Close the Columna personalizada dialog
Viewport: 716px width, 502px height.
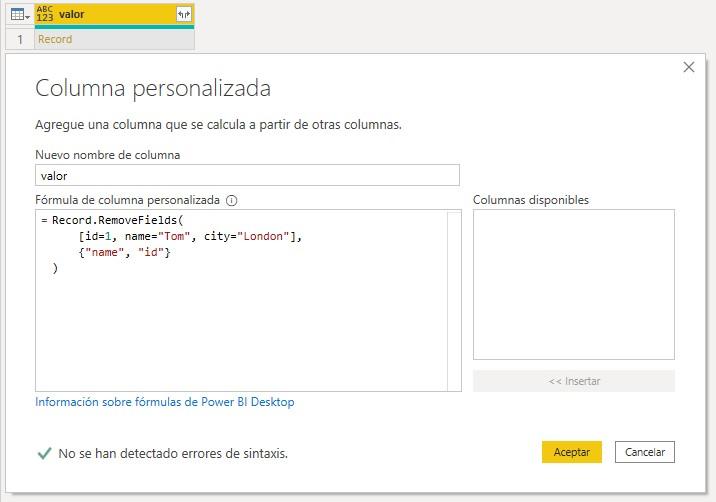688,67
